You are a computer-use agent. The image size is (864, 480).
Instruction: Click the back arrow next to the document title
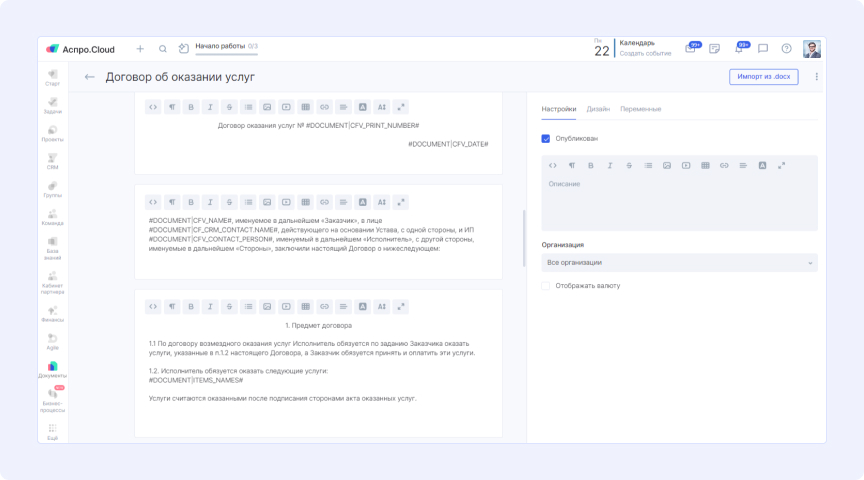pos(90,77)
